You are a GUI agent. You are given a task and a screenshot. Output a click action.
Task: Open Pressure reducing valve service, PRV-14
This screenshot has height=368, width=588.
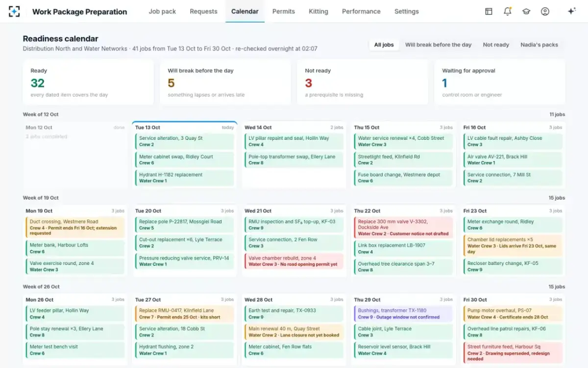coord(185,261)
